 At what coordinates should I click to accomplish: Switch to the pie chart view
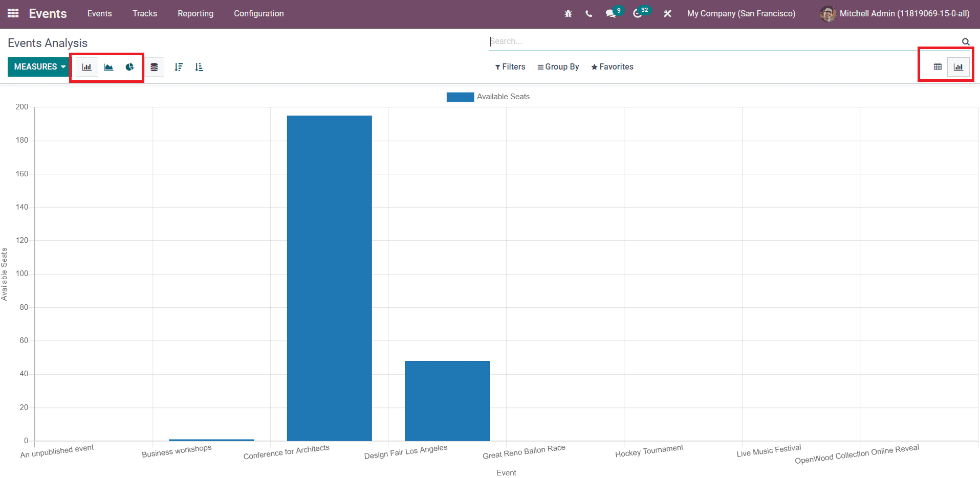129,66
